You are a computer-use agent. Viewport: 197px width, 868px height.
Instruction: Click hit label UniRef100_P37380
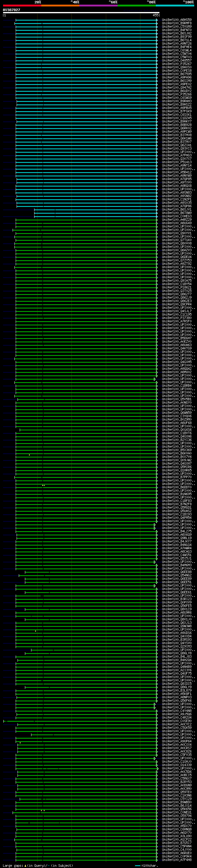(x=177, y=318)
